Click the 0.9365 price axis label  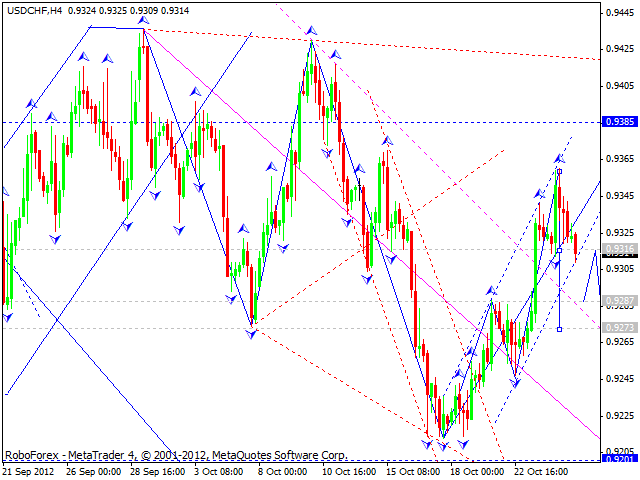pos(620,159)
